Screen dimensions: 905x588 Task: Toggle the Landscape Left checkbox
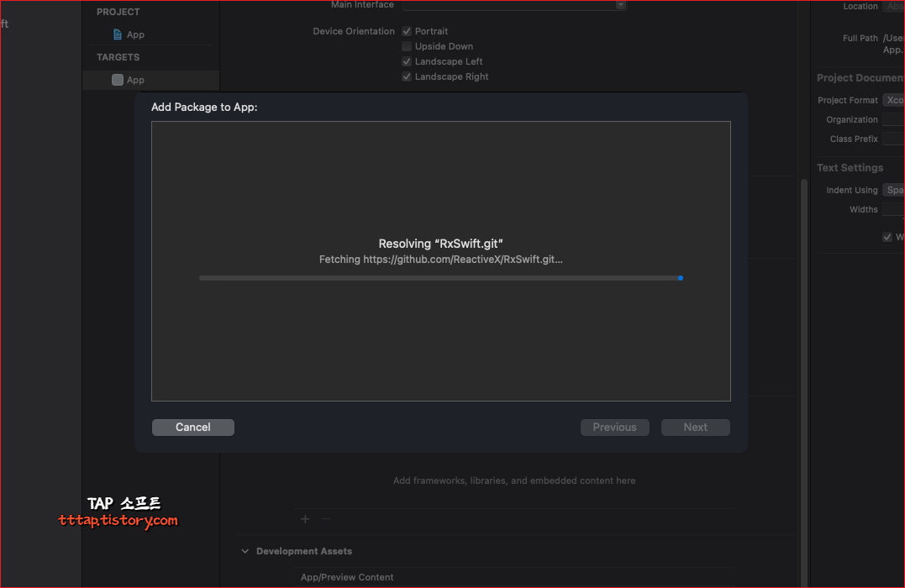pyautogui.click(x=407, y=61)
